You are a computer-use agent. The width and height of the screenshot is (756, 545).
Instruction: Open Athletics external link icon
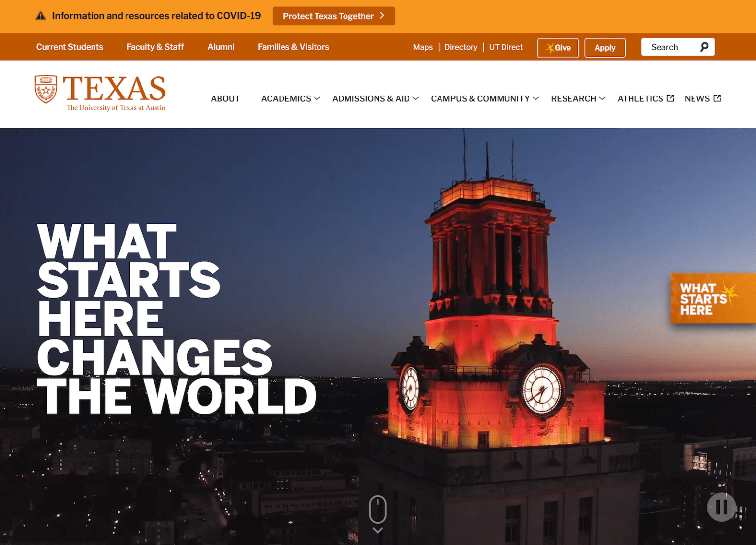tap(670, 98)
